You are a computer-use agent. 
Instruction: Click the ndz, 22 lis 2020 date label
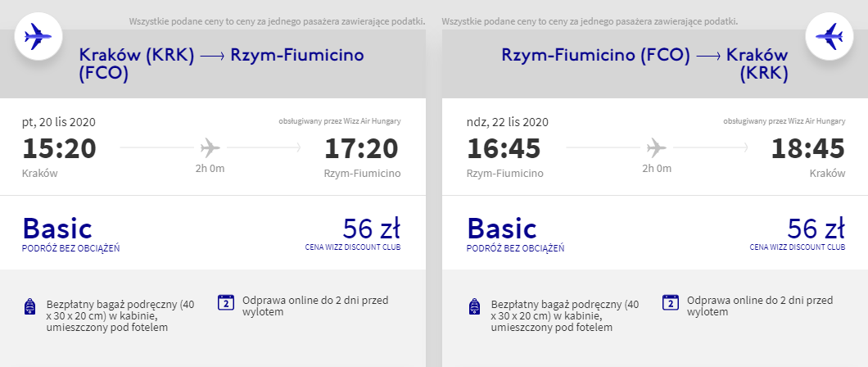(508, 122)
